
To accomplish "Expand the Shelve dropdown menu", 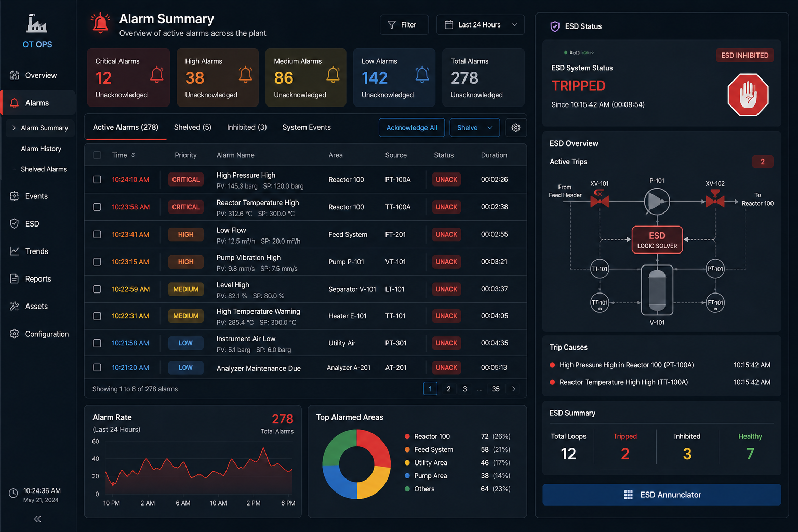I will 474,128.
